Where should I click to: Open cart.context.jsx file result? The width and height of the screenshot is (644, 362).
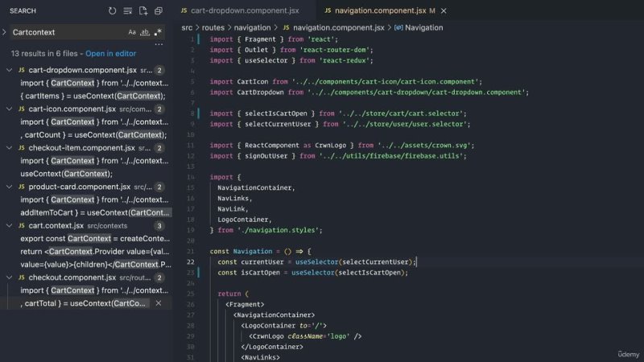click(x=56, y=226)
